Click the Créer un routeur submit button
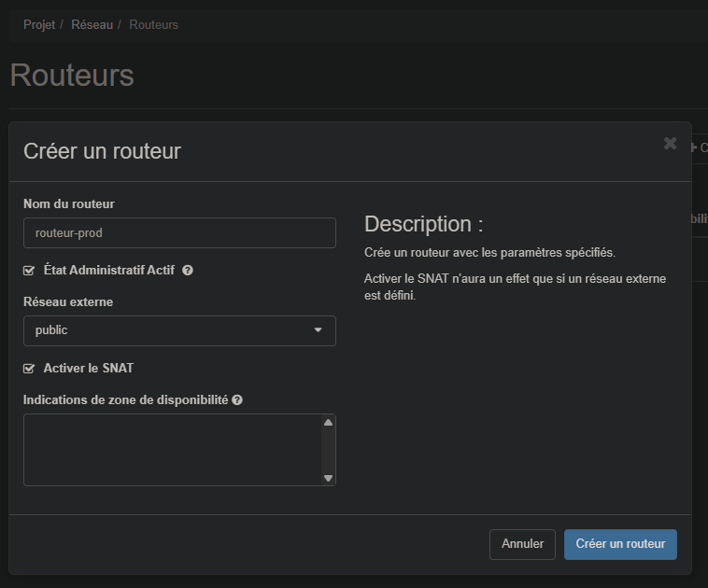Image resolution: width=708 pixels, height=588 pixels. point(620,544)
